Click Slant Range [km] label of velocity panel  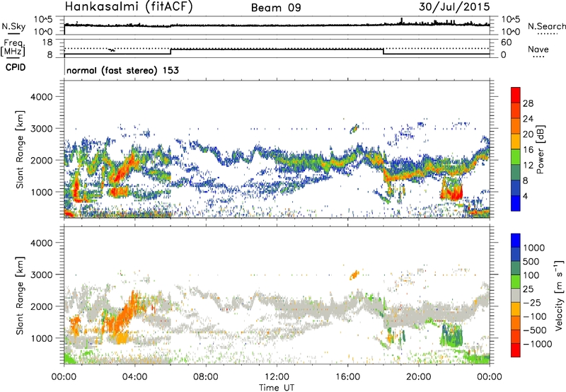(20, 296)
